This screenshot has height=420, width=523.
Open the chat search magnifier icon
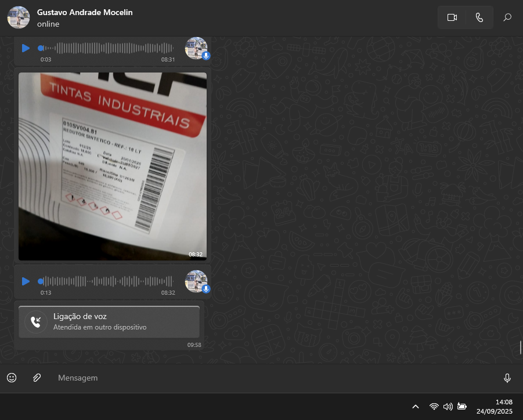click(507, 17)
